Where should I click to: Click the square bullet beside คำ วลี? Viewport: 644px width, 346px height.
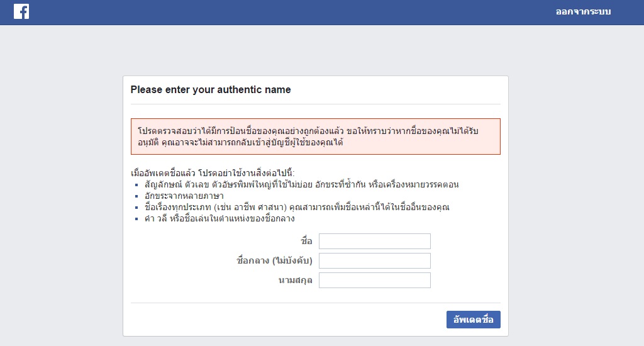[136, 219]
